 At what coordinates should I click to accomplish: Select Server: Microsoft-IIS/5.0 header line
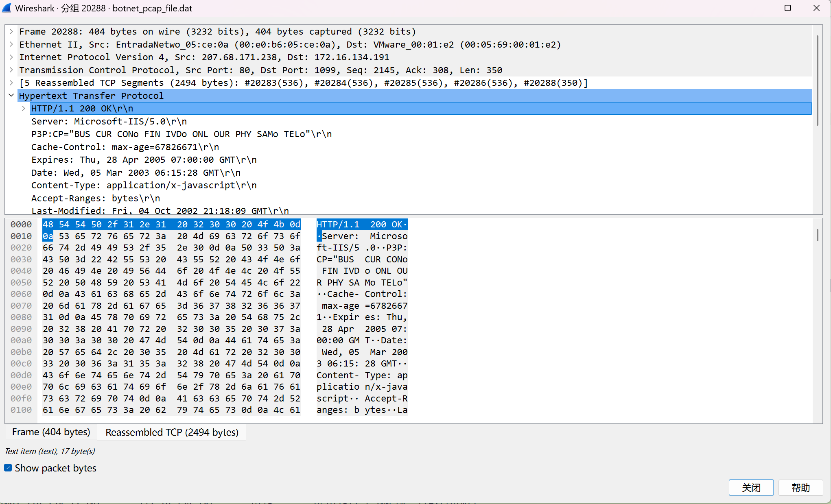click(109, 121)
